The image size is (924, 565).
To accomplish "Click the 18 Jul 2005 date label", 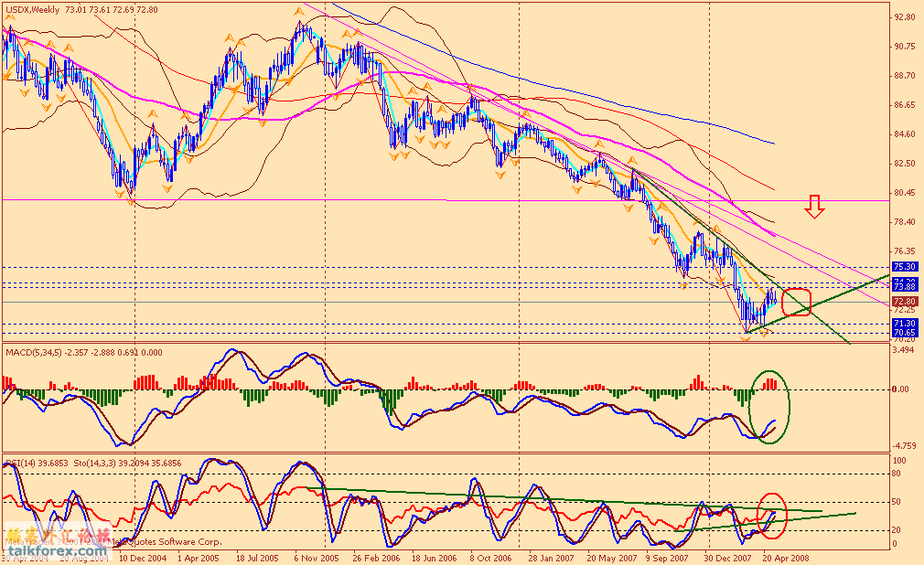I will pos(257,558).
